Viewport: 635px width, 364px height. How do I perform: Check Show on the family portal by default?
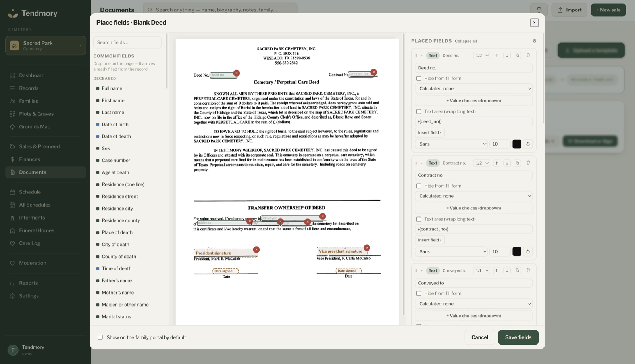point(100,337)
